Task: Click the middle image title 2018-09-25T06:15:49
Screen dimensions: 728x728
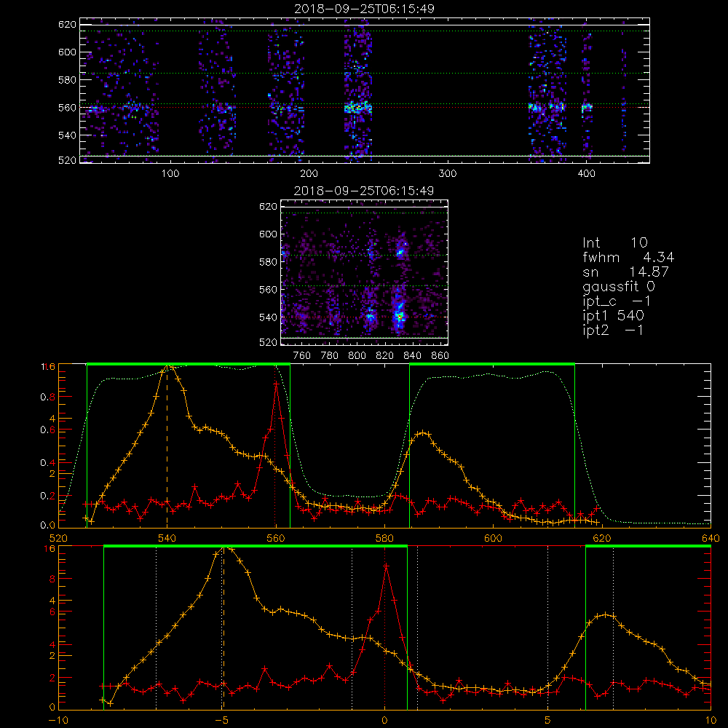Action: point(364,191)
